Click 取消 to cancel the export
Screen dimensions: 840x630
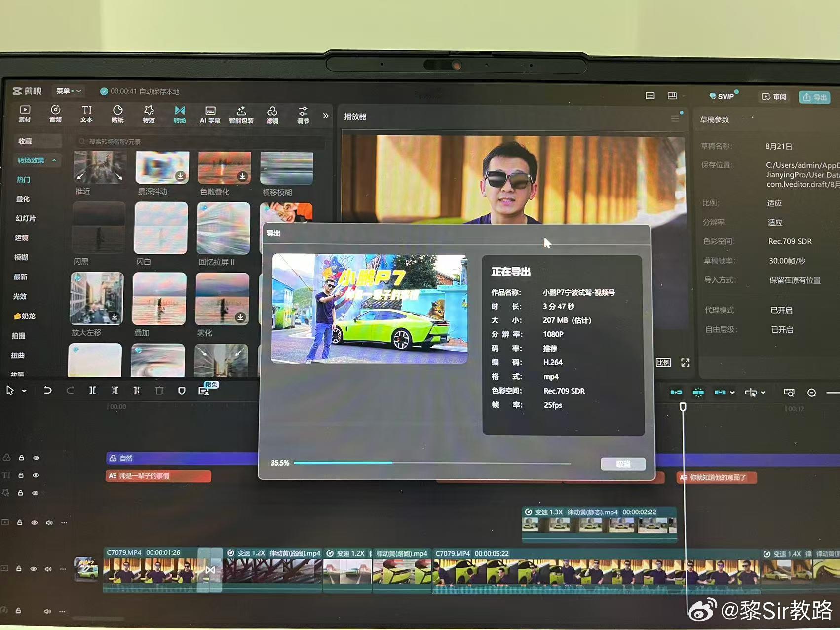(623, 464)
